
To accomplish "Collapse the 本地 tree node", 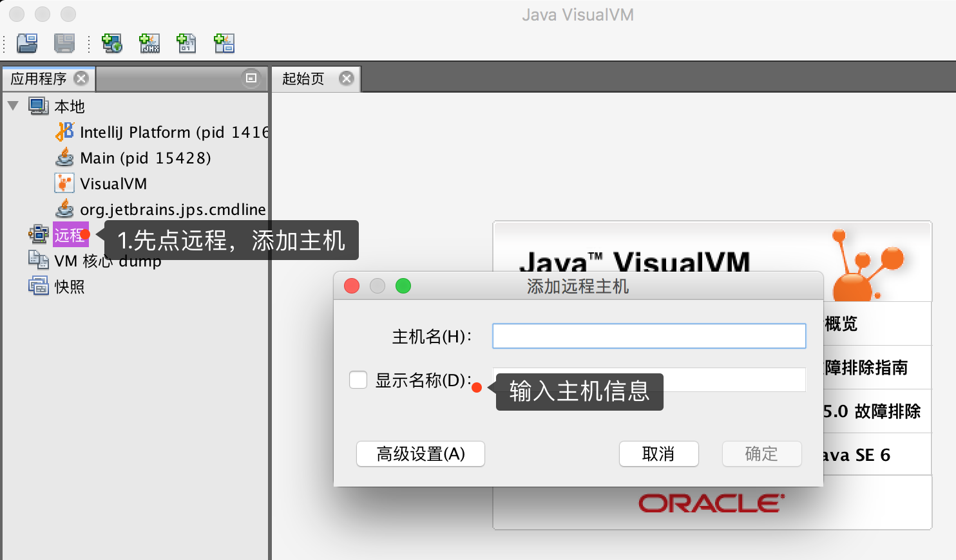I will tap(14, 106).
